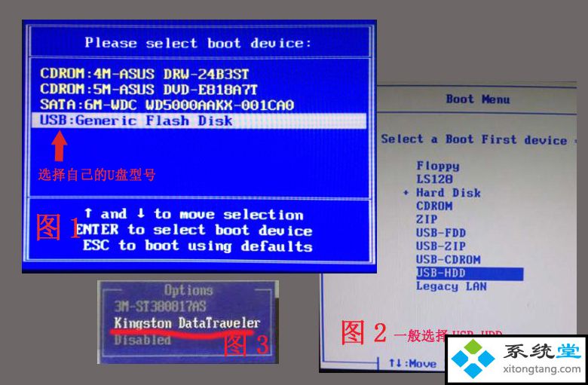588x385 pixels.
Task: Click the 系统堂 diamond logo icon
Action: [473, 359]
